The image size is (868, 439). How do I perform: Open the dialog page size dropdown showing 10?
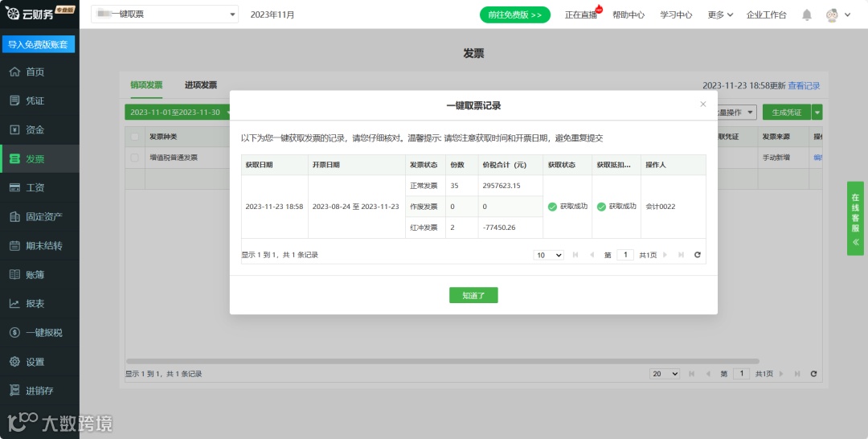[x=549, y=255]
